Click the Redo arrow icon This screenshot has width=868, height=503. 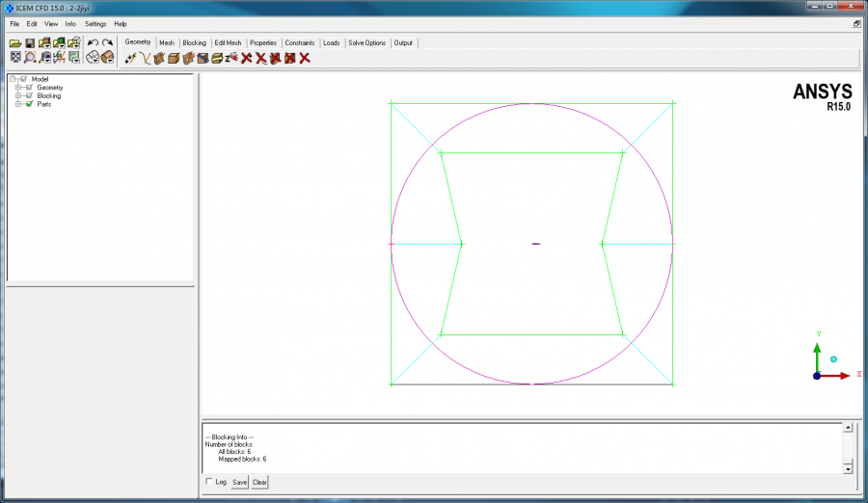pyautogui.click(x=107, y=42)
